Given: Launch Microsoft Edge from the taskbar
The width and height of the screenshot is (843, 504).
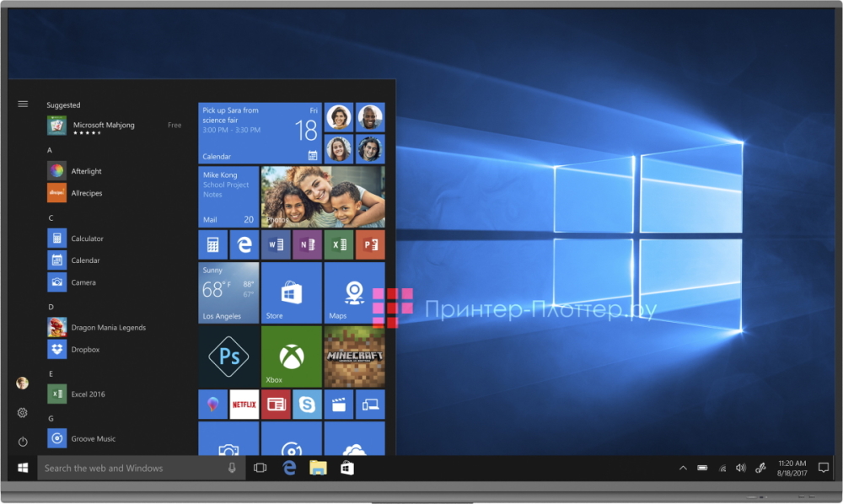Looking at the screenshot, I should pos(289,467).
